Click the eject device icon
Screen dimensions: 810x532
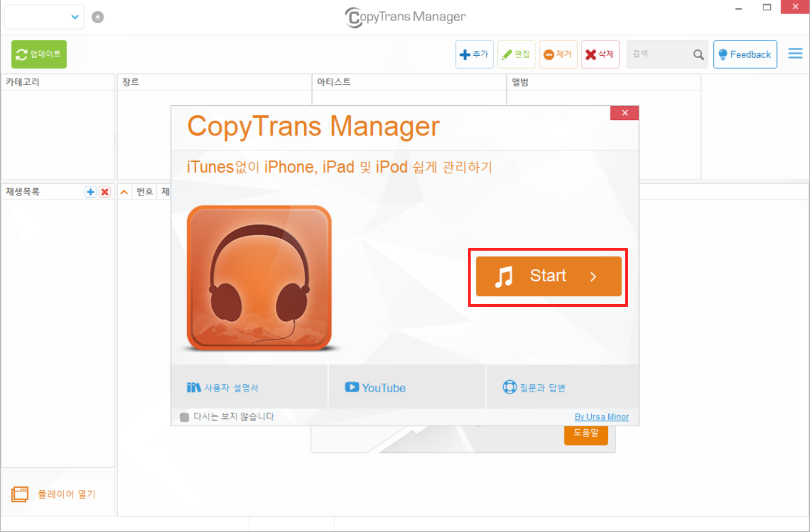[x=98, y=17]
